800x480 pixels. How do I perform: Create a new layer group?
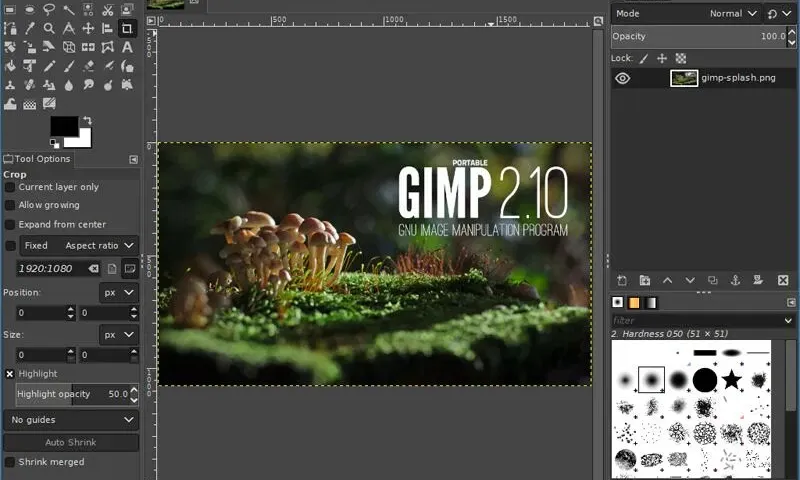click(645, 280)
